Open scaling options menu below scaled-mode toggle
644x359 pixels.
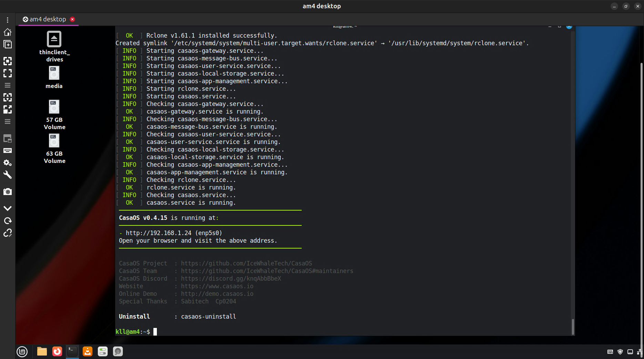[x=8, y=122]
